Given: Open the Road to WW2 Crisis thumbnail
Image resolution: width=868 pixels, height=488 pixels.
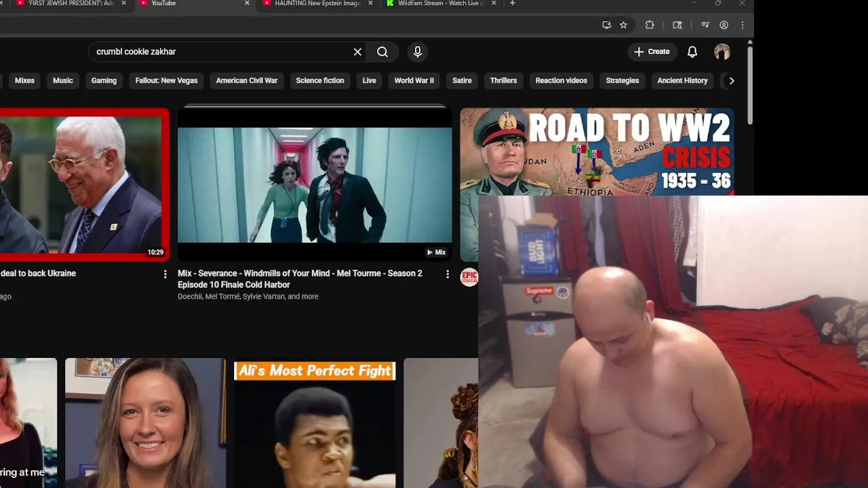Looking at the screenshot, I should (x=597, y=152).
